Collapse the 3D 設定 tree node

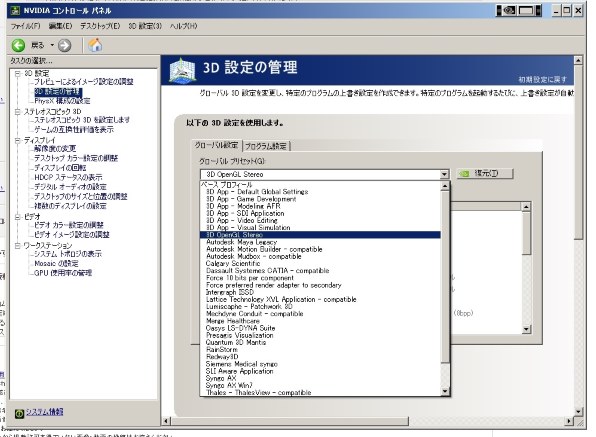click(x=17, y=73)
